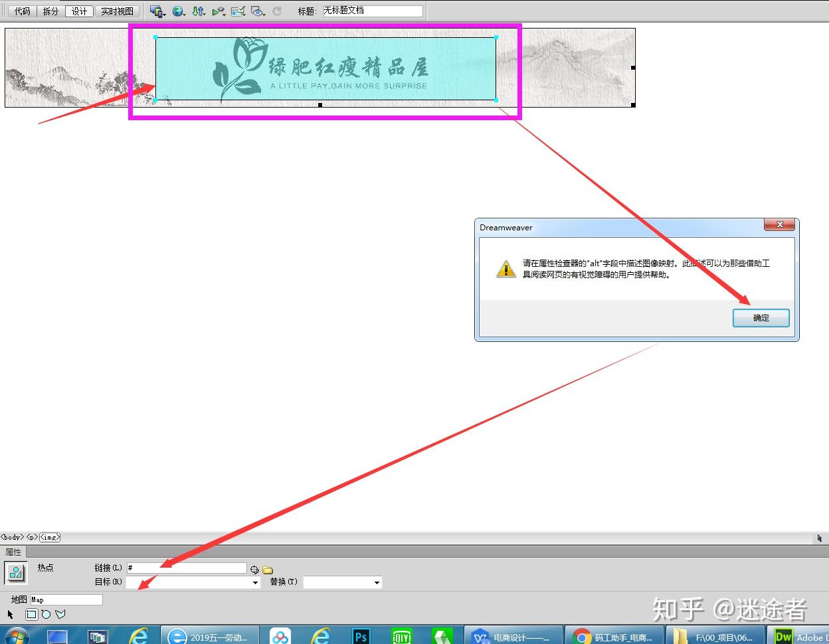Click the select tool arrow in status bar
829x644 pixels.
tap(820, 538)
